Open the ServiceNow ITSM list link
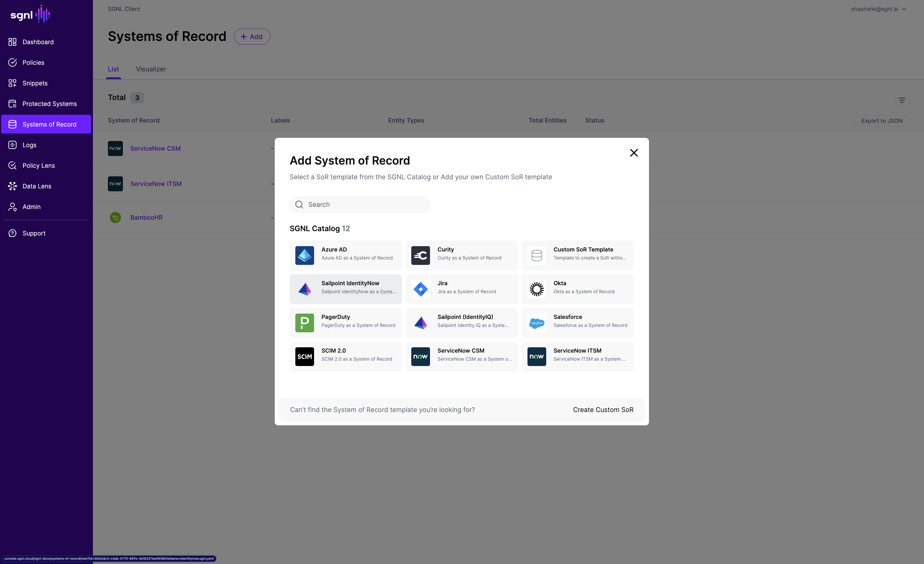The image size is (924, 564). pos(156,184)
